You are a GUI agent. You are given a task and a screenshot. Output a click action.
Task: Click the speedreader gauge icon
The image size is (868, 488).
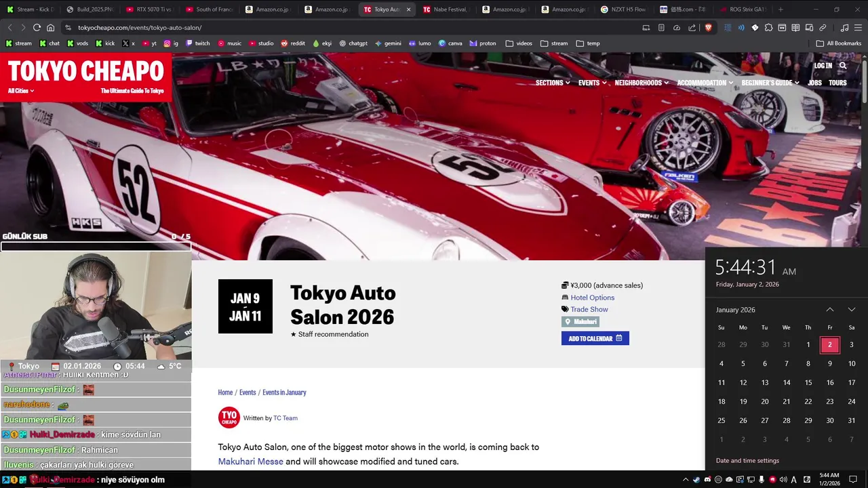[676, 28]
